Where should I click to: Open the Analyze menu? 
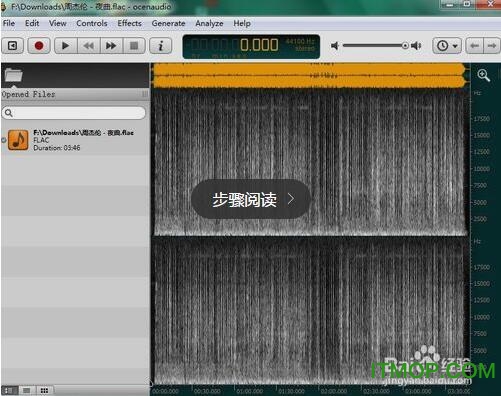click(209, 23)
